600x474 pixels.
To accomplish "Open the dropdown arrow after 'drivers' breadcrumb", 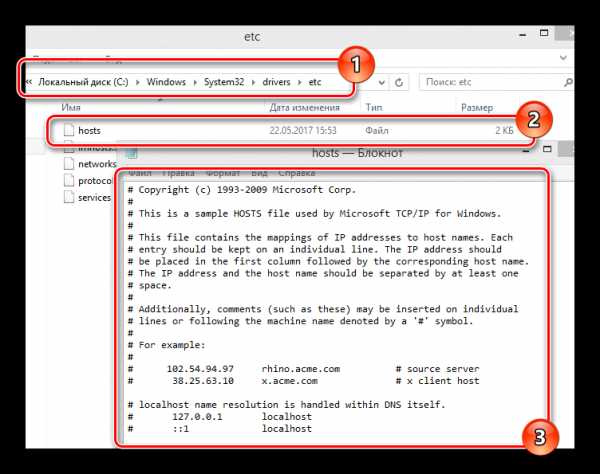I will coord(300,82).
